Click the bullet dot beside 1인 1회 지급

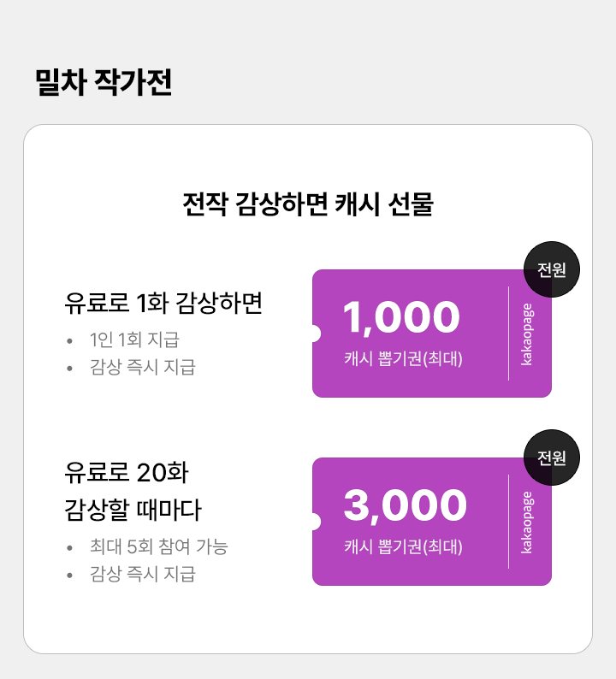69,340
